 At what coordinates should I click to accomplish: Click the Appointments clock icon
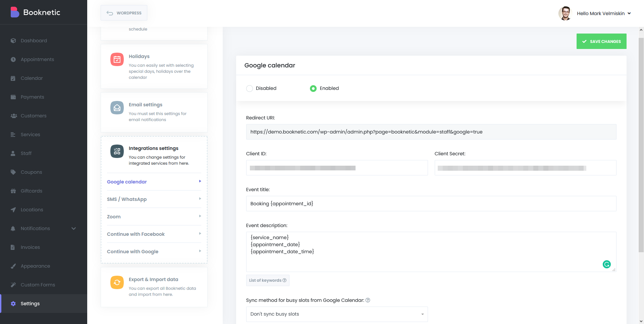point(13,59)
